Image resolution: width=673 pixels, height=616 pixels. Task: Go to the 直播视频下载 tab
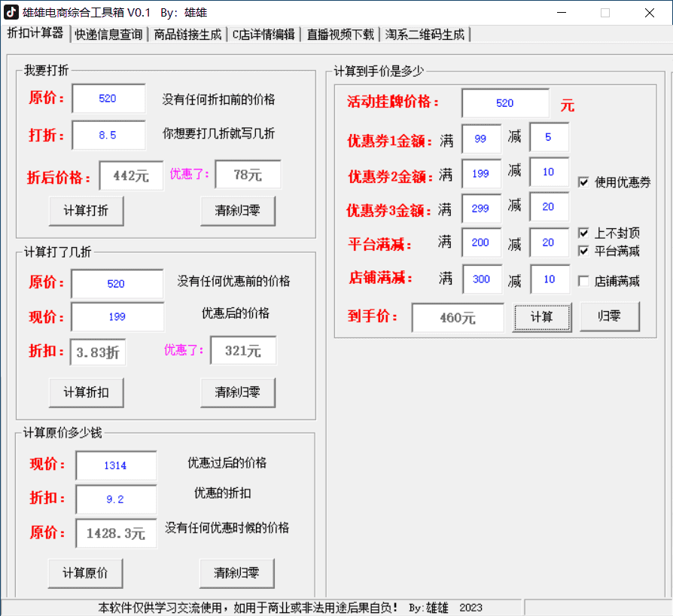coord(340,35)
